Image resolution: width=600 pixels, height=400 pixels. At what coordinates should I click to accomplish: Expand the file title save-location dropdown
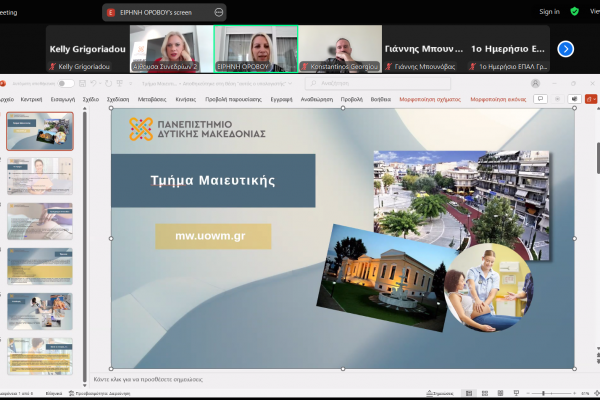[290, 83]
